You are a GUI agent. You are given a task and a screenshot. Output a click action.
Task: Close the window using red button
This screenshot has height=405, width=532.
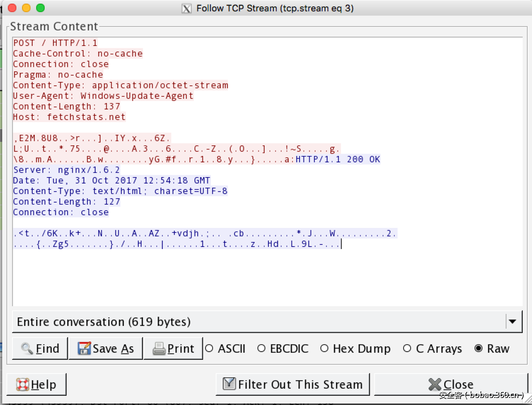tap(11, 8)
